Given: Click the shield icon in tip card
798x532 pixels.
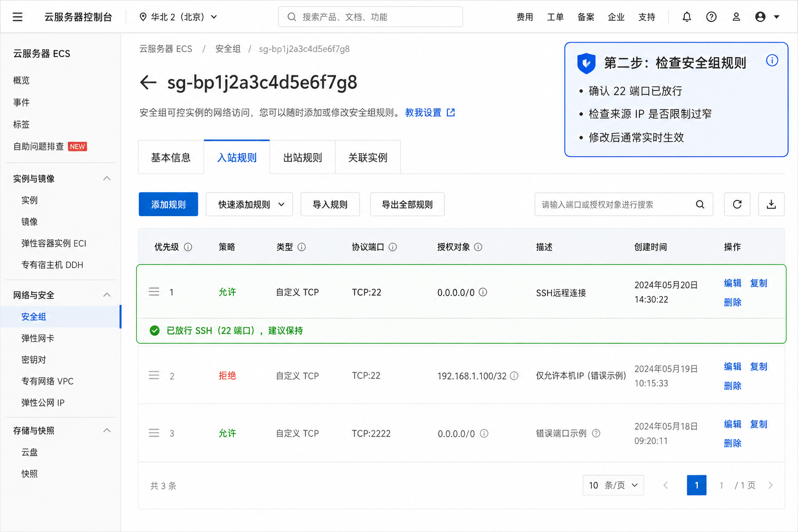Looking at the screenshot, I should [x=587, y=63].
